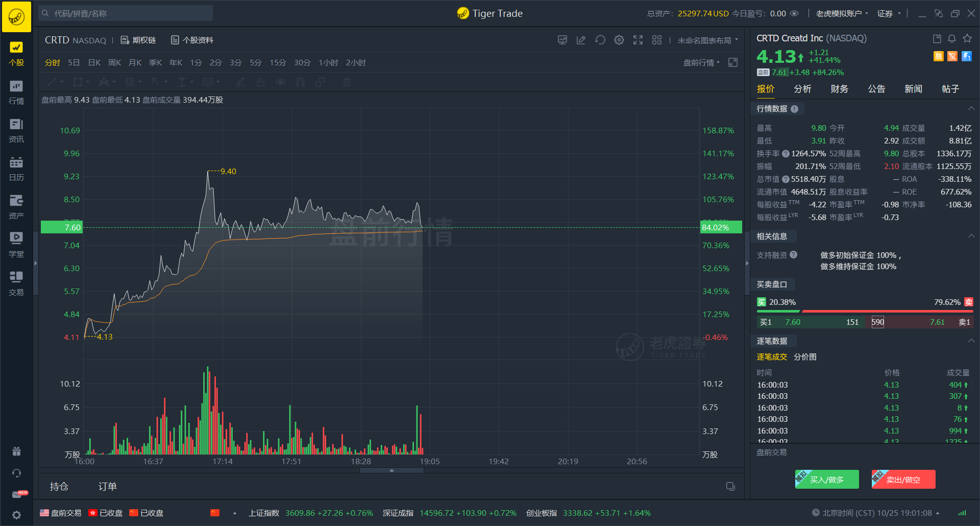Click the chart refresh/reset icon

click(x=600, y=40)
